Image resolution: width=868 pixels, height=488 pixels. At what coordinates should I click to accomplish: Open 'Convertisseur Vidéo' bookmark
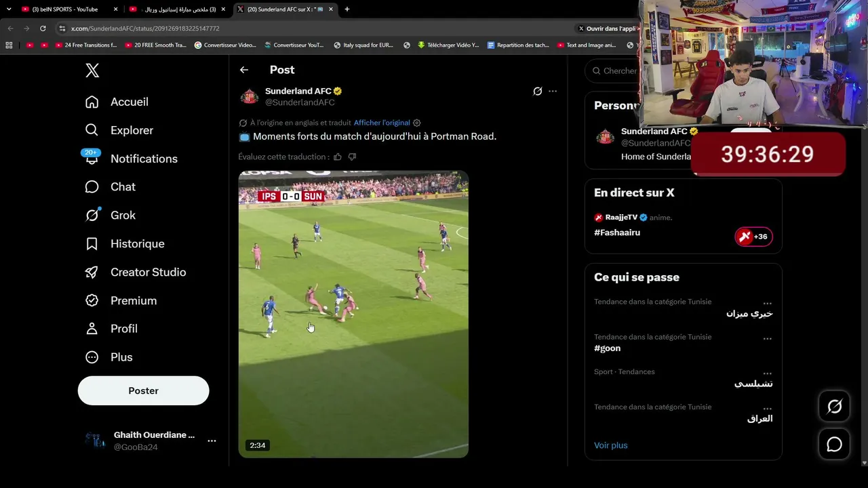(x=225, y=45)
